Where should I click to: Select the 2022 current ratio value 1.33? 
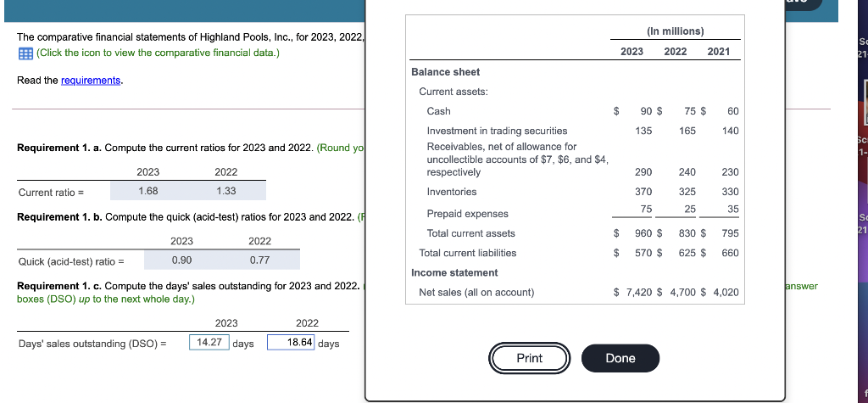[x=226, y=191]
